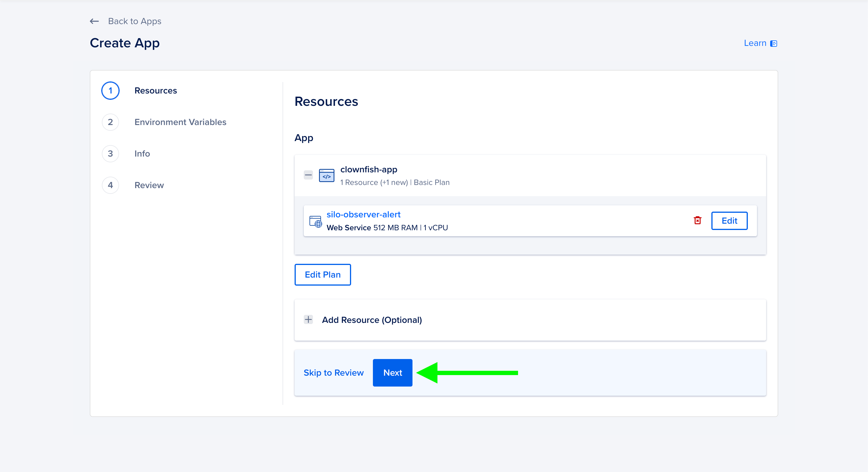This screenshot has height=472, width=868.
Task: Click the clownfish-app code window icon
Action: [326, 175]
